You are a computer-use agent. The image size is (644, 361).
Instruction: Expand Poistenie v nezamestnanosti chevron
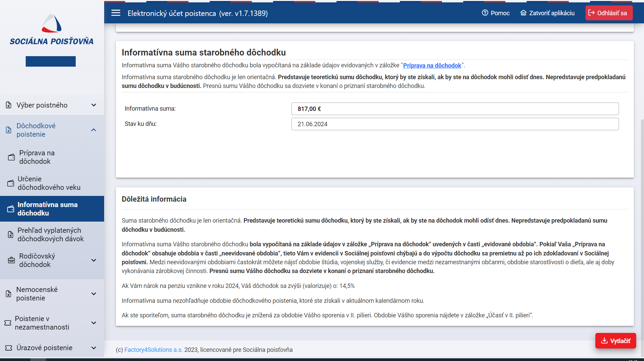pos(94,323)
